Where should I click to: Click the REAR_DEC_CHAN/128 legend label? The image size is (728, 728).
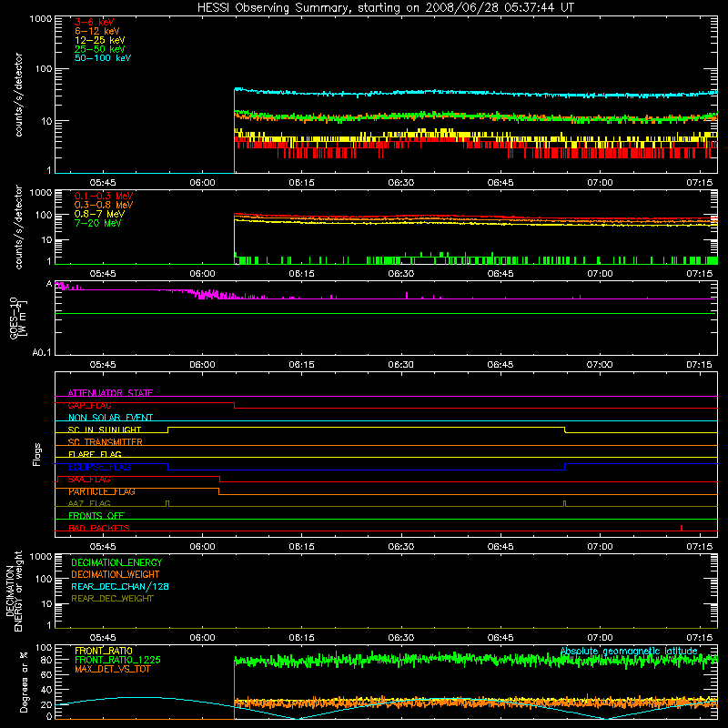pos(120,586)
